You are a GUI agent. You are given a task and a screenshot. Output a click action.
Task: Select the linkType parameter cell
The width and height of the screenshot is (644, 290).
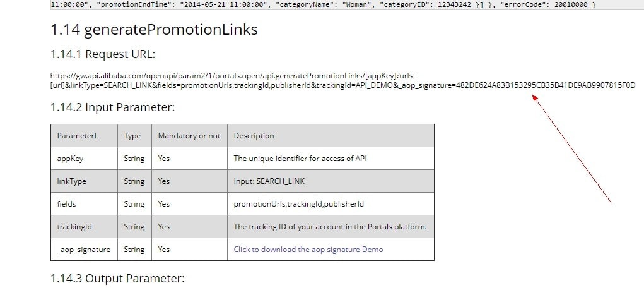[71, 181]
